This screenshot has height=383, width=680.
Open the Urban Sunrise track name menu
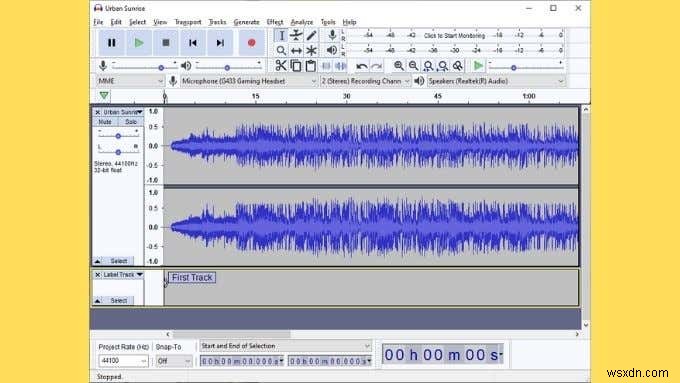[123, 112]
